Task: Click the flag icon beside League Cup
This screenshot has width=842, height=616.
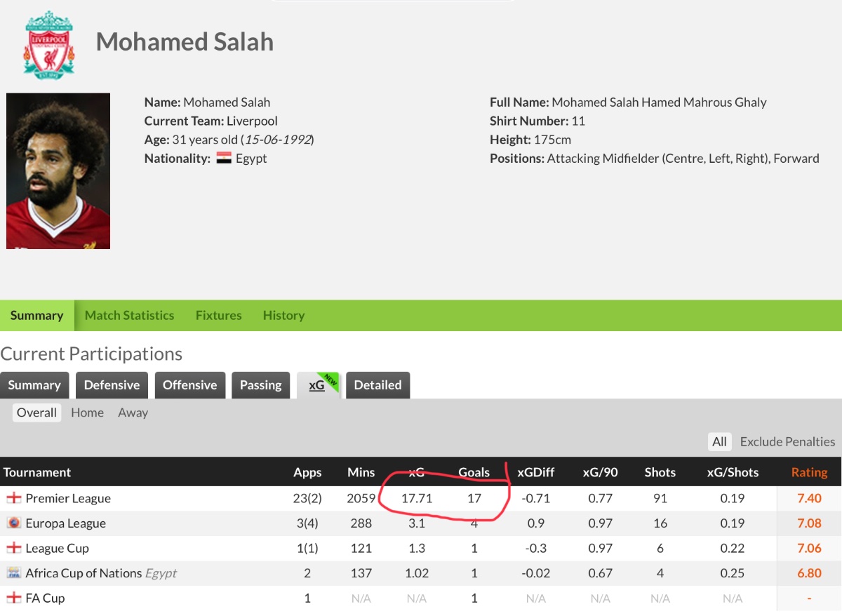Action: (13, 548)
